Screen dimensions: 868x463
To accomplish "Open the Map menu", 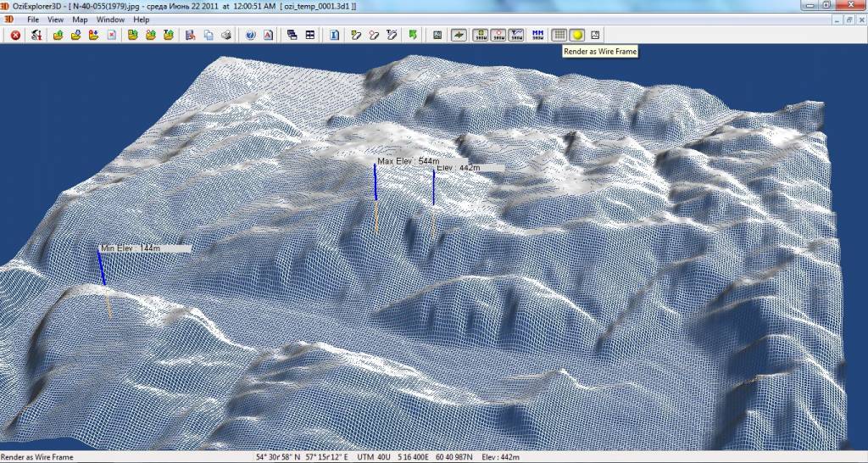I will [80, 19].
